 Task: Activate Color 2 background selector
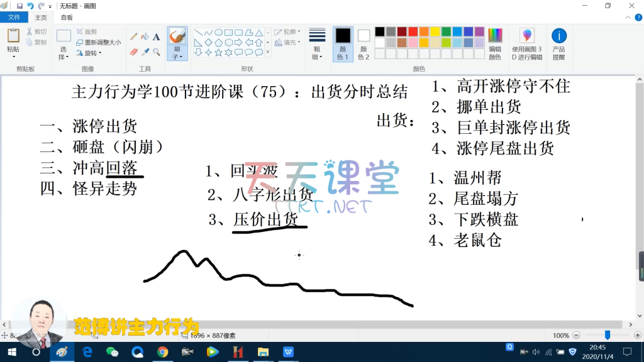click(x=364, y=44)
